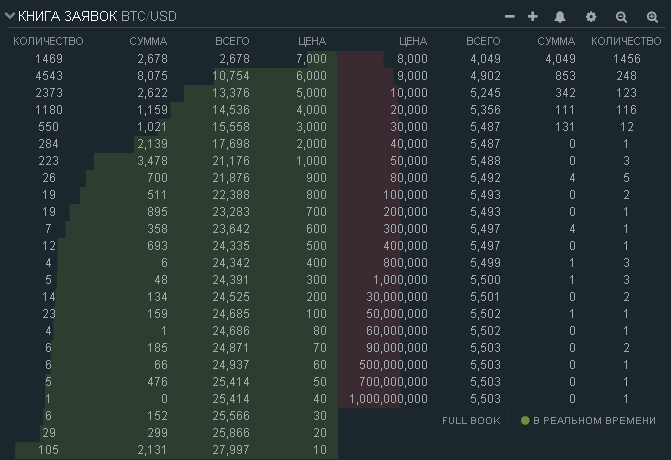671x460 pixels.
Task: Click ask total 4,902
Action: click(x=485, y=76)
